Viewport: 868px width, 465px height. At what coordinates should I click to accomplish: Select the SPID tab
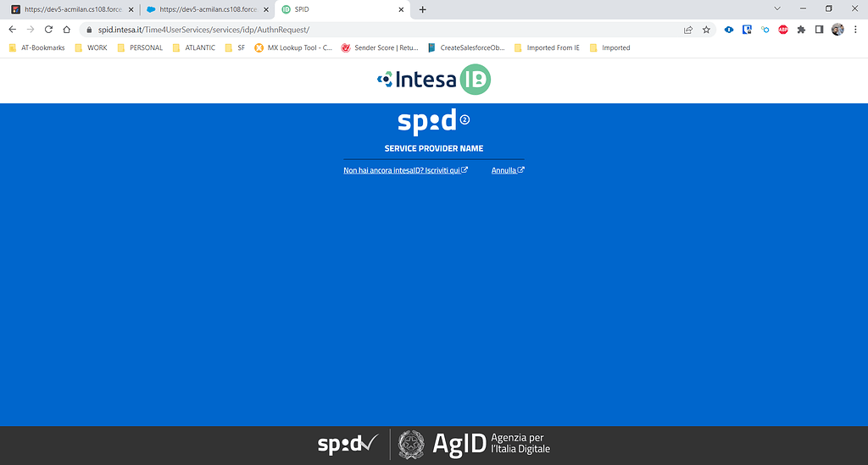coord(342,9)
